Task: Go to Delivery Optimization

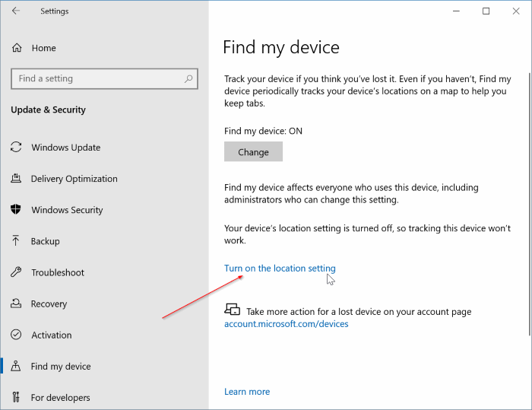Action: pyautogui.click(x=74, y=179)
